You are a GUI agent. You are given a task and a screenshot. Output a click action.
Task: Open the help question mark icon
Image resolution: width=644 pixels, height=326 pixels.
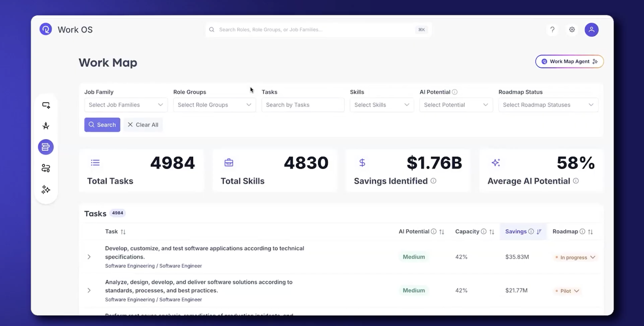tap(552, 29)
